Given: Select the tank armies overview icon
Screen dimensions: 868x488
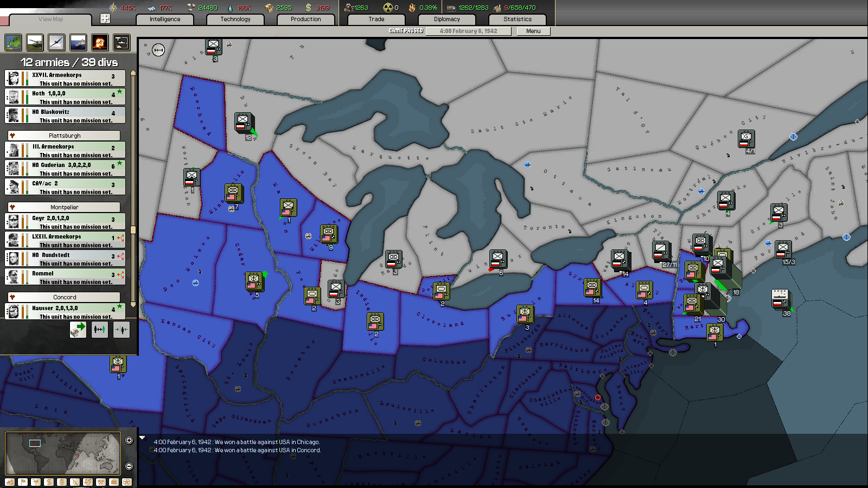Looking at the screenshot, I should coord(35,42).
